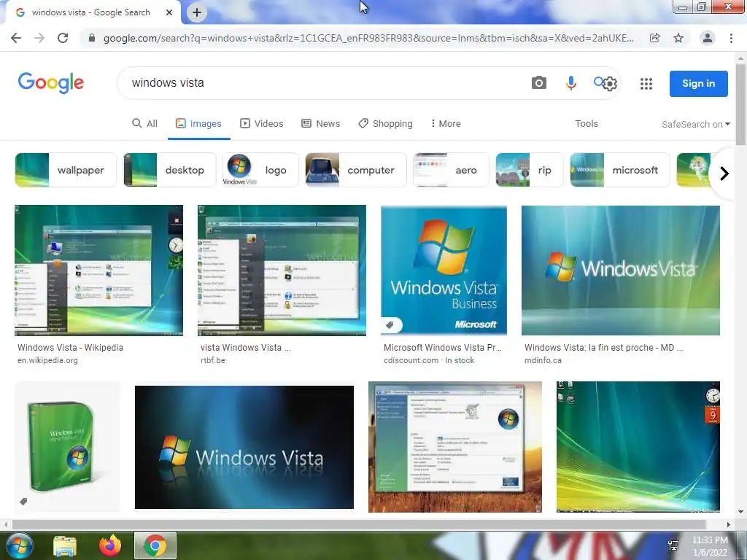Click the Chrome address bar URL
The height and width of the screenshot is (560, 747).
[x=368, y=38]
